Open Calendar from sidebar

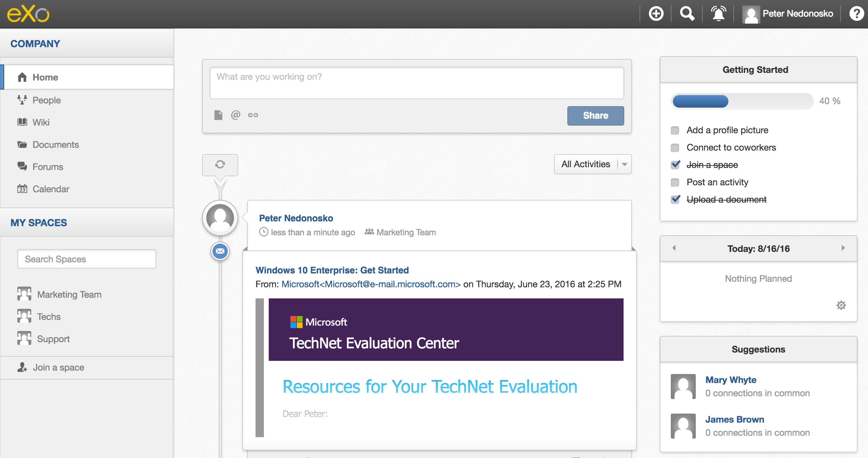point(51,189)
